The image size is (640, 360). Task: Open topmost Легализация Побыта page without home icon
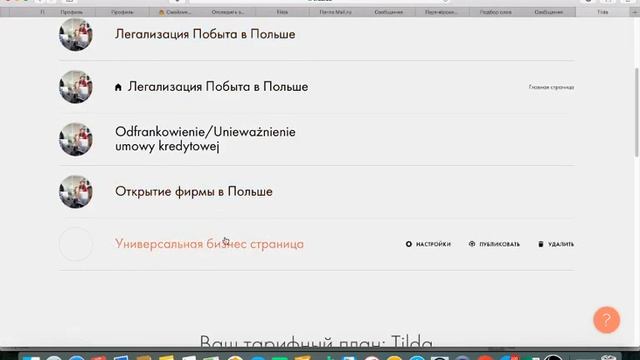tap(205, 34)
